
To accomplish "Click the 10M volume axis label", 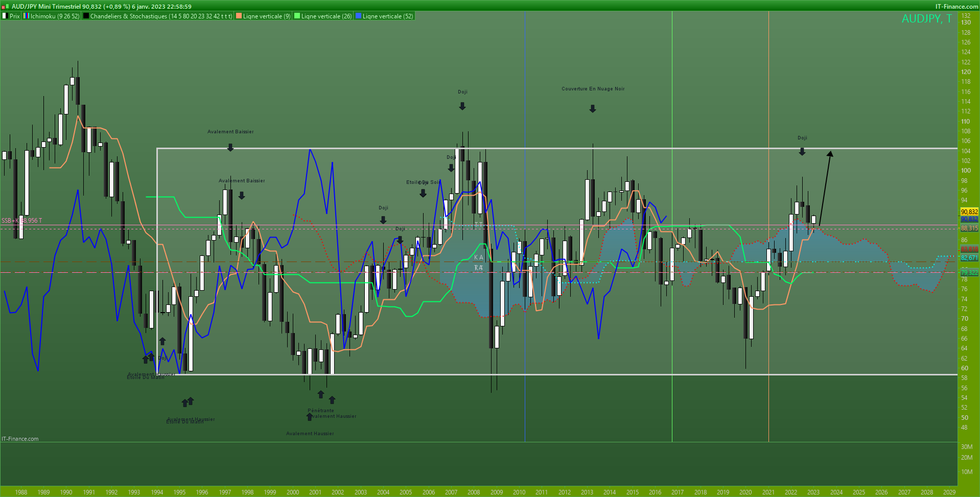I will pos(967,472).
